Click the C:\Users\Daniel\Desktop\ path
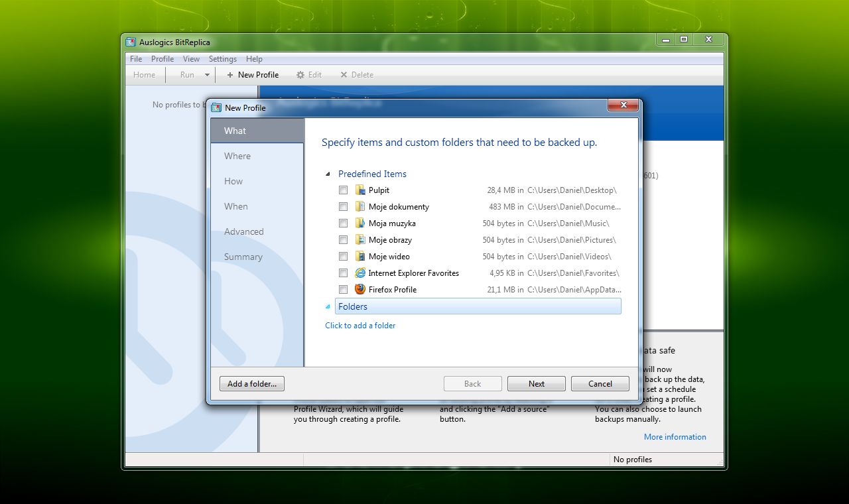This screenshot has width=849, height=504. pos(572,190)
